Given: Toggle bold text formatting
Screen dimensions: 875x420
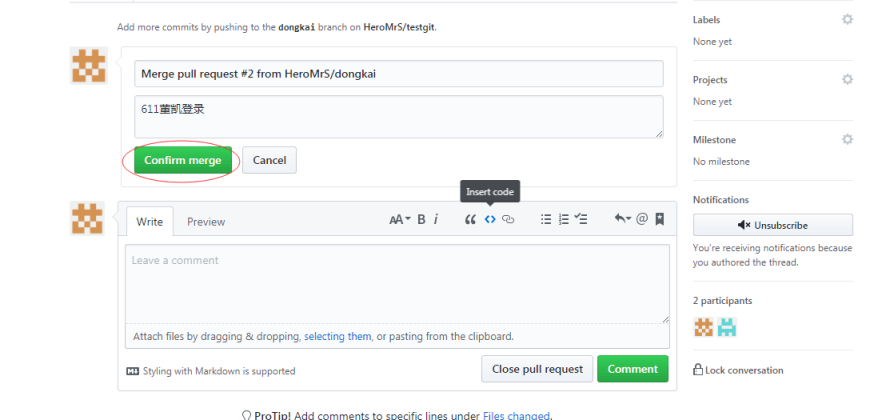Looking at the screenshot, I should (421, 219).
